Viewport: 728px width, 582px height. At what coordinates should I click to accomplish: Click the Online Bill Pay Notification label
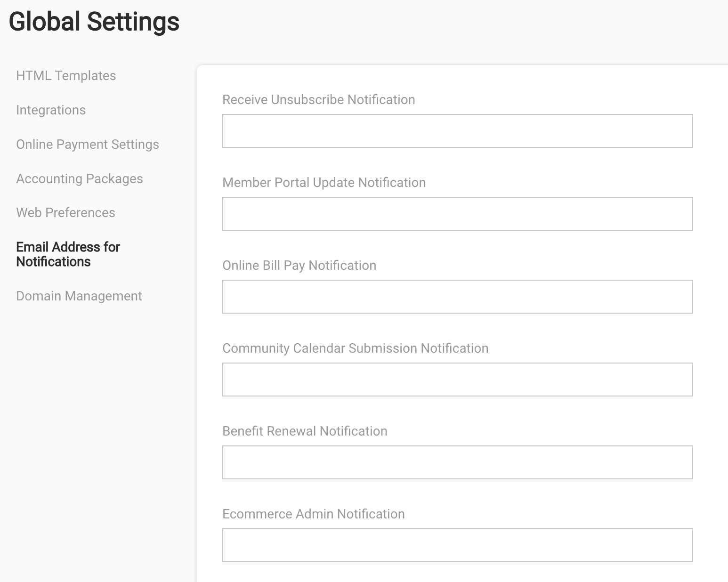[299, 266]
